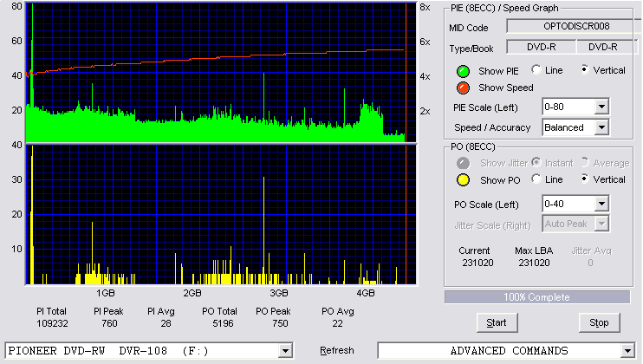Click the MID Code field OPTODISCR008

(x=574, y=26)
